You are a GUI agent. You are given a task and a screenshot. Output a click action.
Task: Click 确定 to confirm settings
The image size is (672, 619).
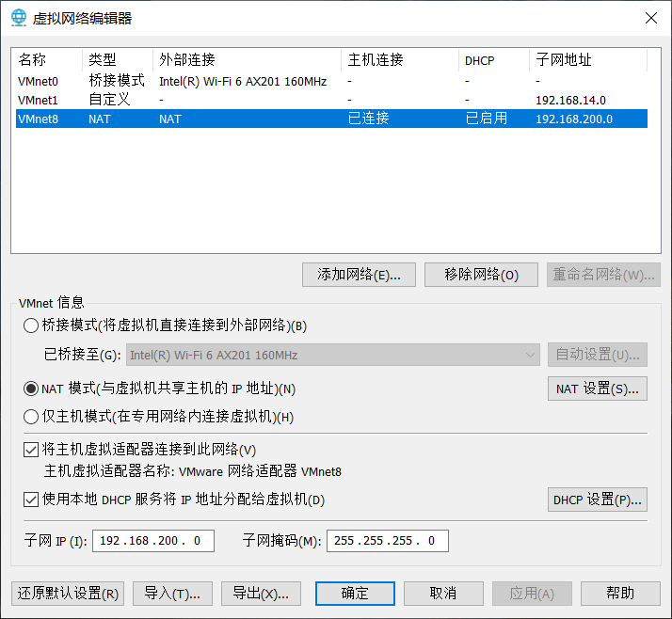(355, 594)
